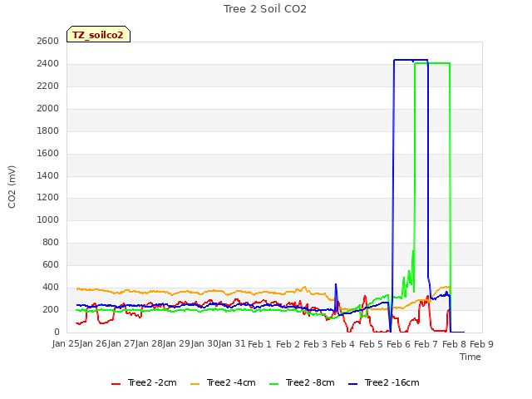532x399 pixels.
Task: Click the green -8cm plateau near 2400
Action: 432,63
